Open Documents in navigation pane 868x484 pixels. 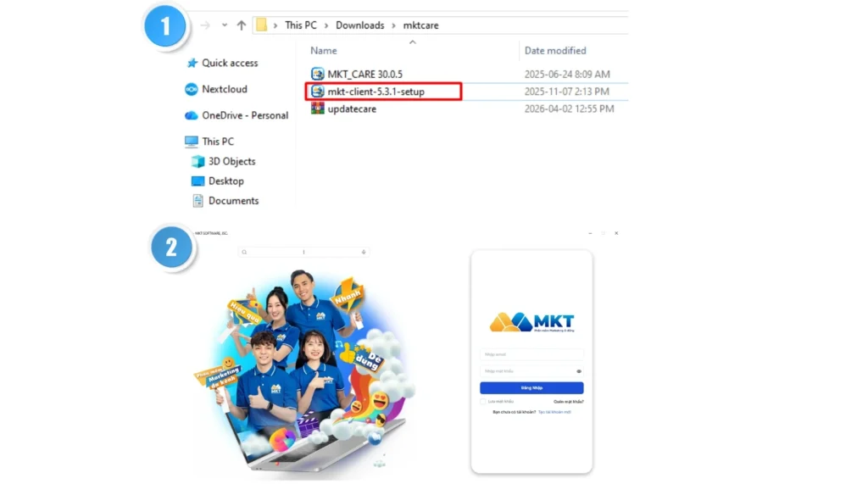pos(233,201)
